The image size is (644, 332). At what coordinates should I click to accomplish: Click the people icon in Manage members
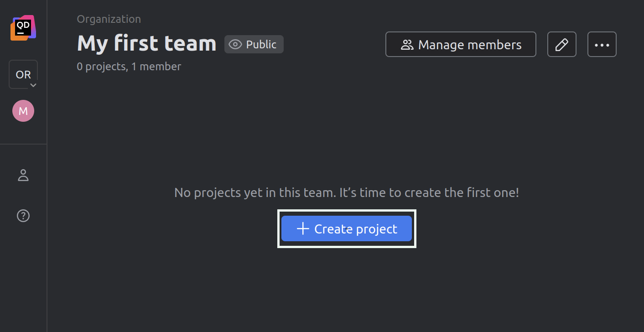point(407,45)
